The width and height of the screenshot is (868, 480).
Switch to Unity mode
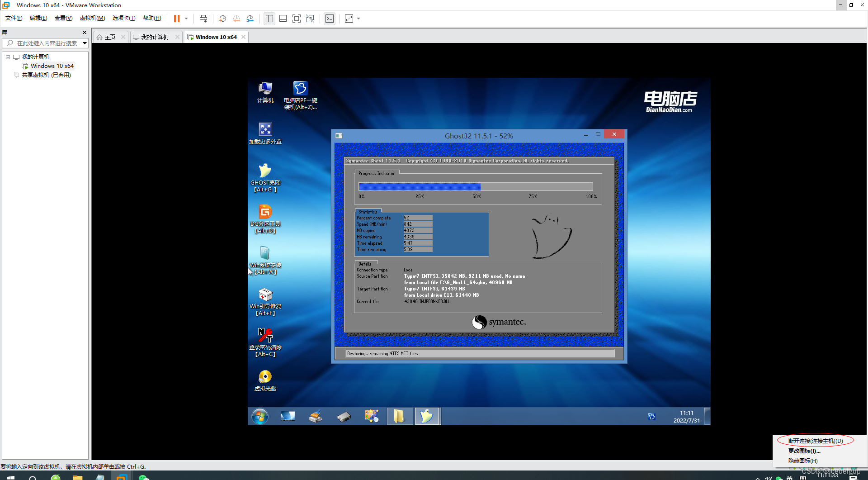click(310, 19)
